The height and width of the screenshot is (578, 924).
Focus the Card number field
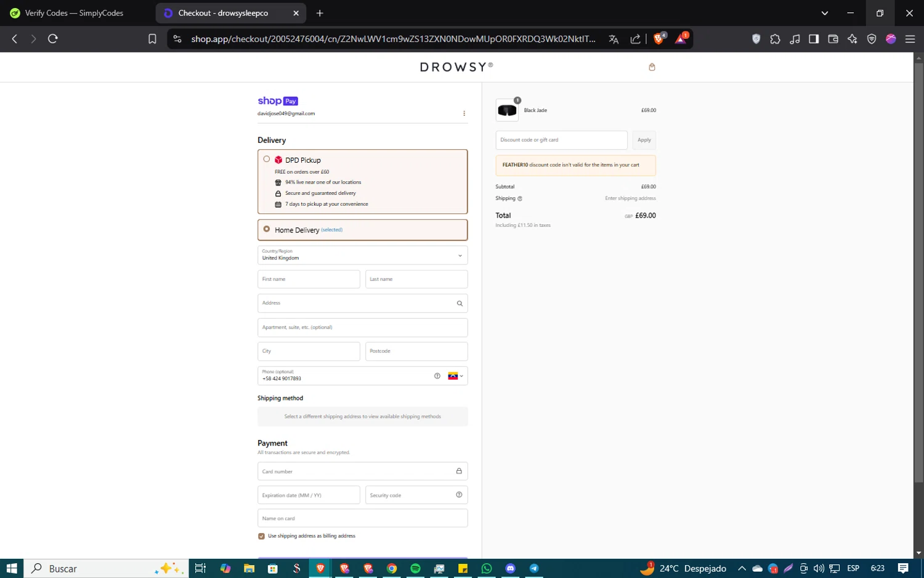click(x=362, y=471)
